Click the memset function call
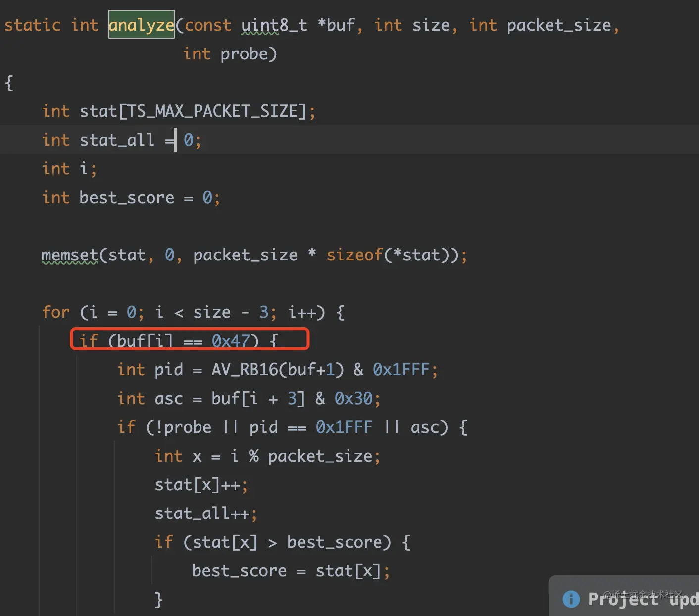Viewport: 699px width, 616px height. (x=70, y=255)
